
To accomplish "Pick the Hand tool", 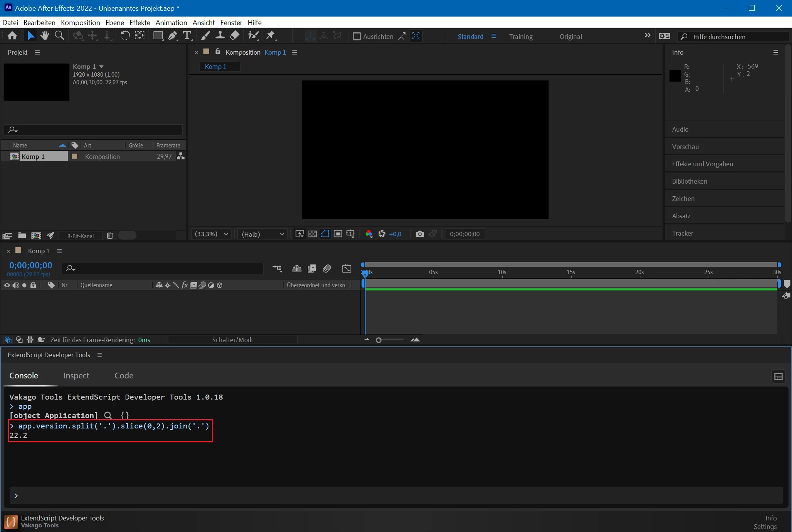I will pos(45,36).
